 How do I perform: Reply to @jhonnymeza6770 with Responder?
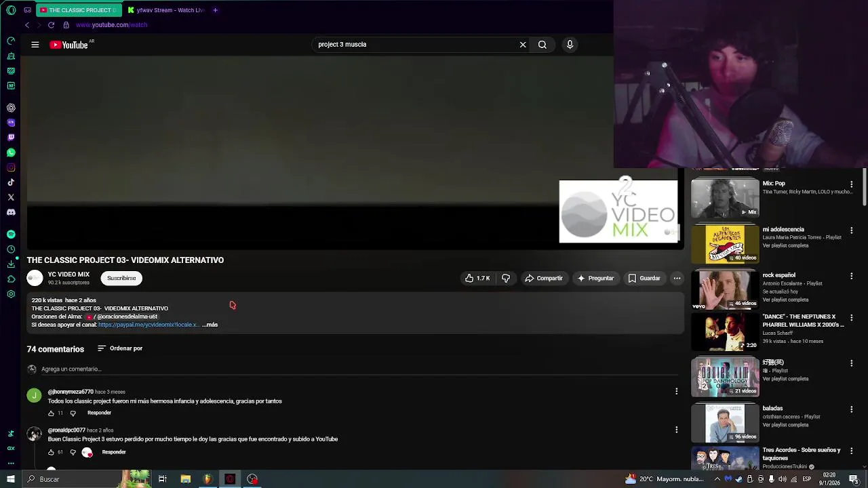(99, 413)
